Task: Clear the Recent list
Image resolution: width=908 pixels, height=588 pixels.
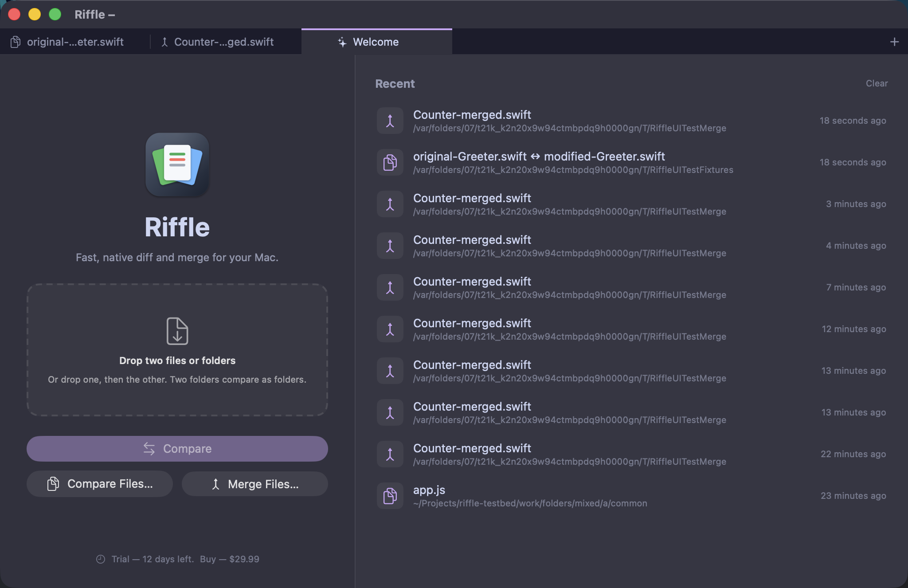Action: [x=877, y=83]
